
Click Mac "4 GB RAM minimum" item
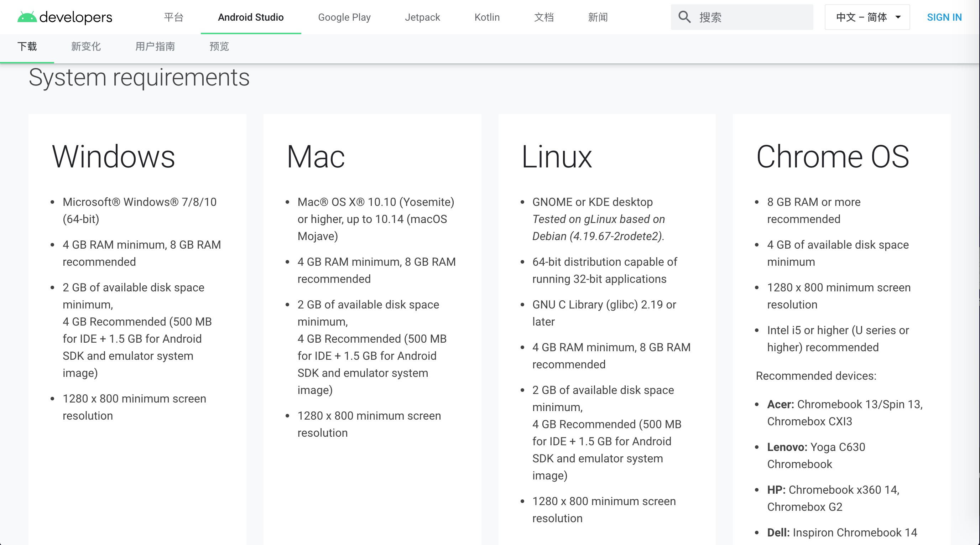(x=377, y=270)
